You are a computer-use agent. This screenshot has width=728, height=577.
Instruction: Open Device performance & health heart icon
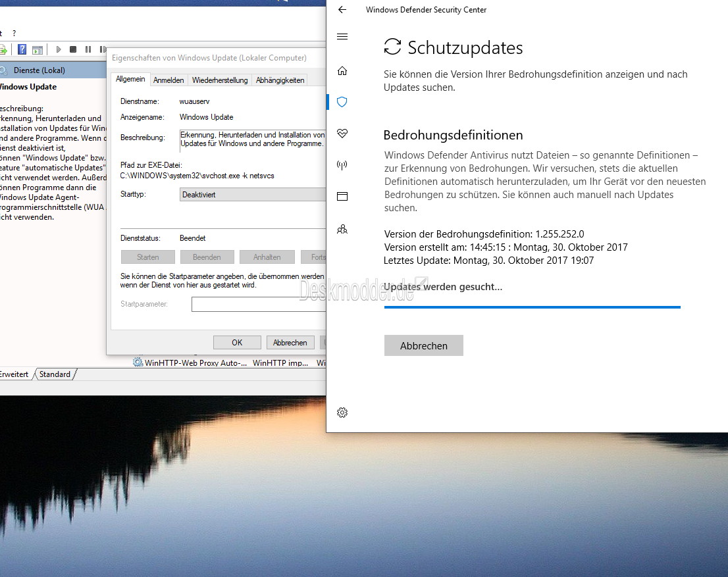click(342, 134)
